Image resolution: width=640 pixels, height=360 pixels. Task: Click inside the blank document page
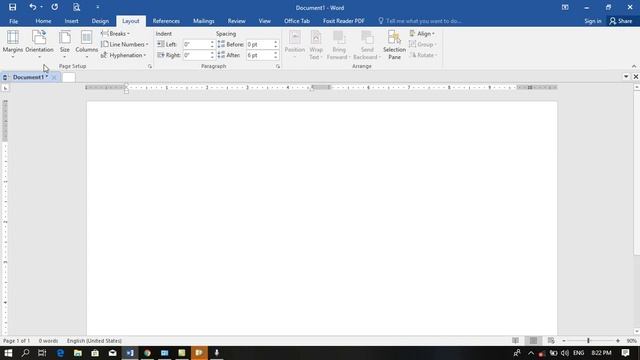[x=322, y=218]
